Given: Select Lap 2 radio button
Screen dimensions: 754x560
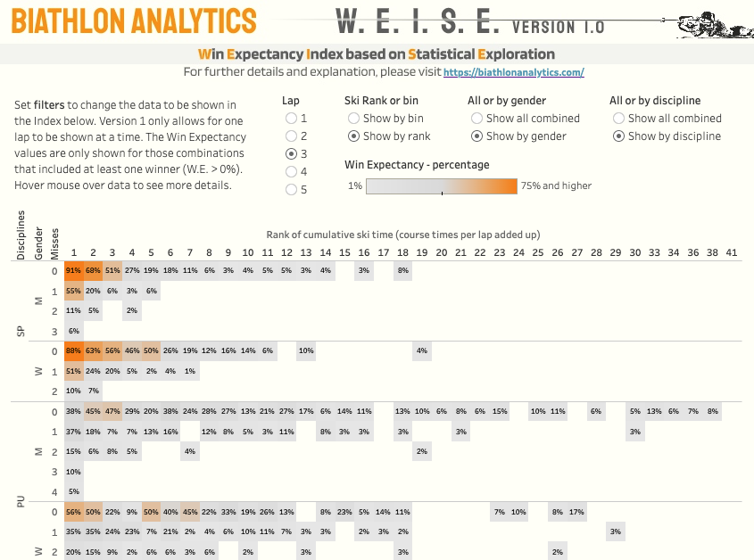Looking at the screenshot, I should tap(291, 136).
